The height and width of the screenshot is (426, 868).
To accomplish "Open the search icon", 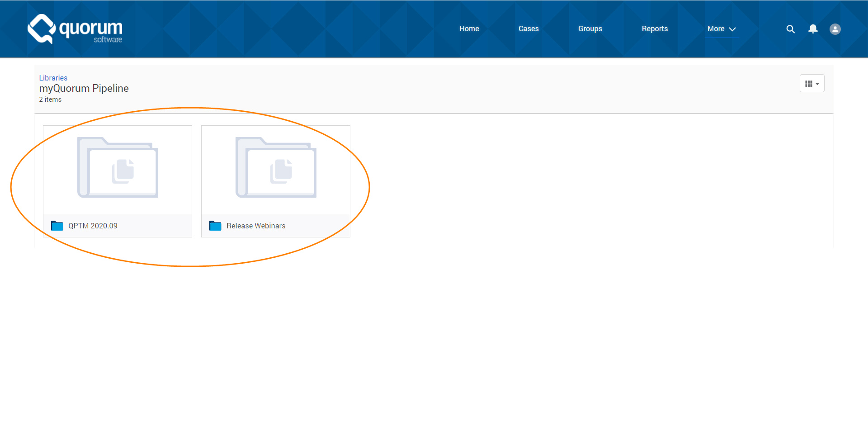I will click(x=790, y=29).
